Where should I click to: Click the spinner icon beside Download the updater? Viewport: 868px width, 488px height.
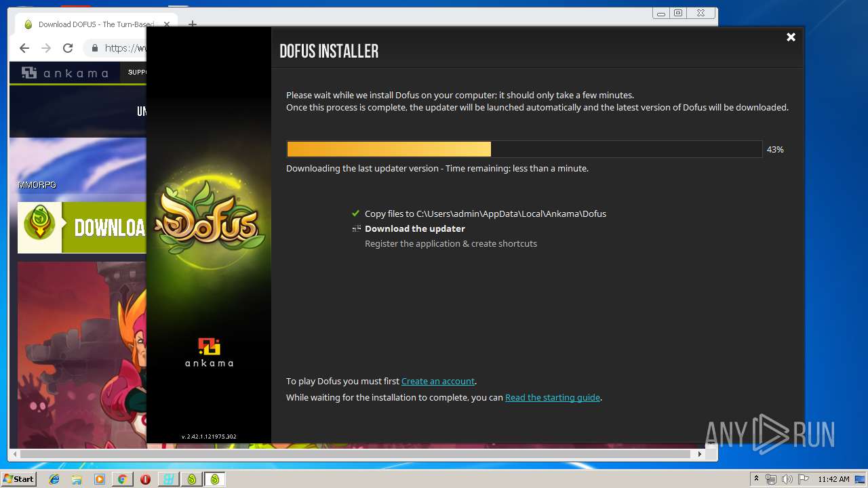pos(356,228)
